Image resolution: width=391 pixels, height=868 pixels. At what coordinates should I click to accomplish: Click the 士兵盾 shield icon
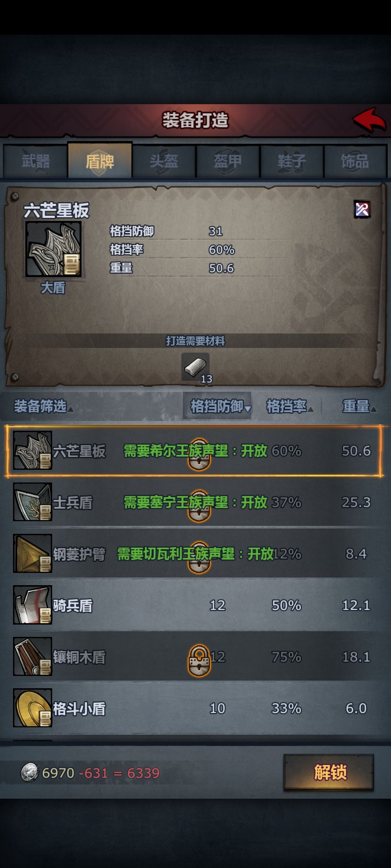(33, 502)
